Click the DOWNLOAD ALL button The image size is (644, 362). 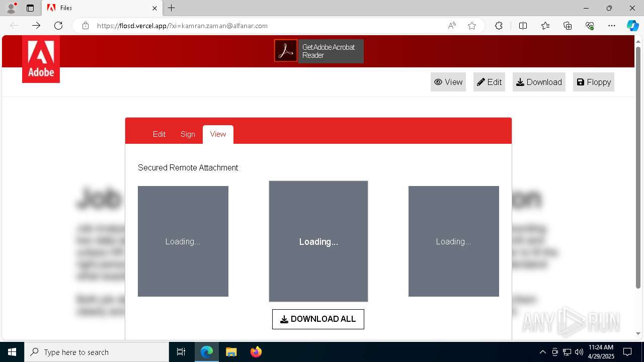[x=318, y=319]
